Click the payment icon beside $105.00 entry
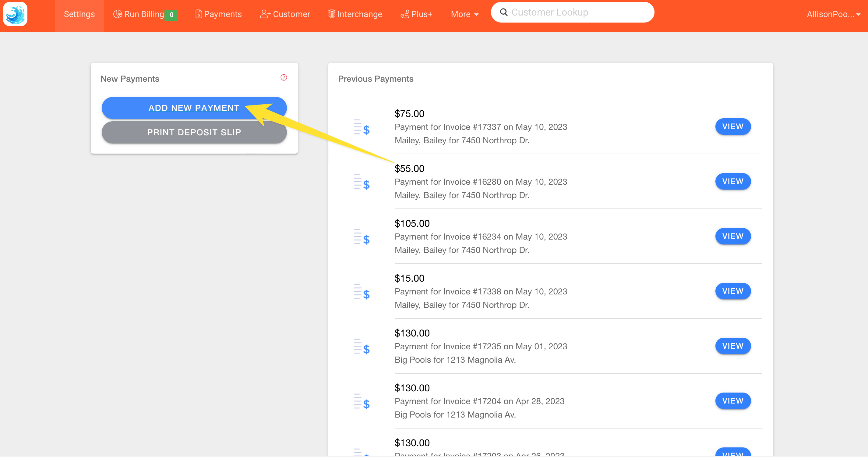Screen dimensions: 868x459 coord(362,237)
